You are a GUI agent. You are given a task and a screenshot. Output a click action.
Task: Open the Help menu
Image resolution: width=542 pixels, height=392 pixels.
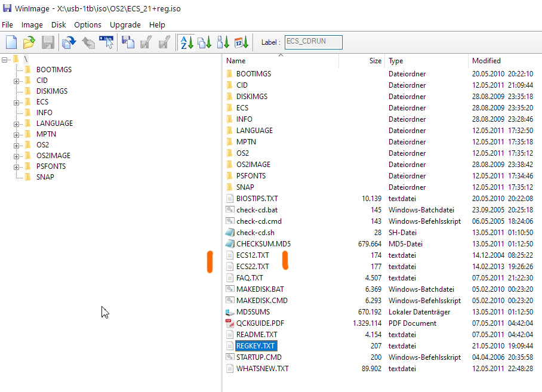click(x=157, y=25)
